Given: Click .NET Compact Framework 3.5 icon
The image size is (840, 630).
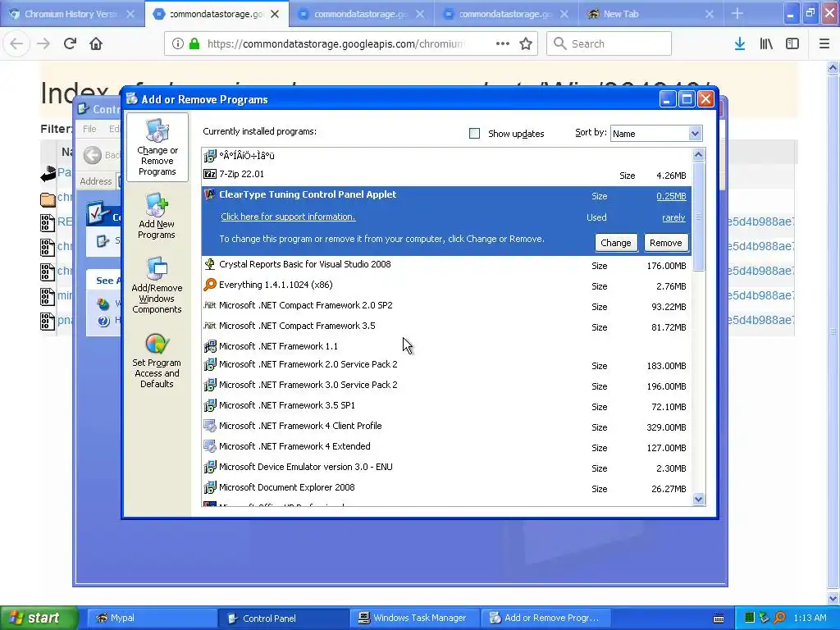Looking at the screenshot, I should click(210, 326).
